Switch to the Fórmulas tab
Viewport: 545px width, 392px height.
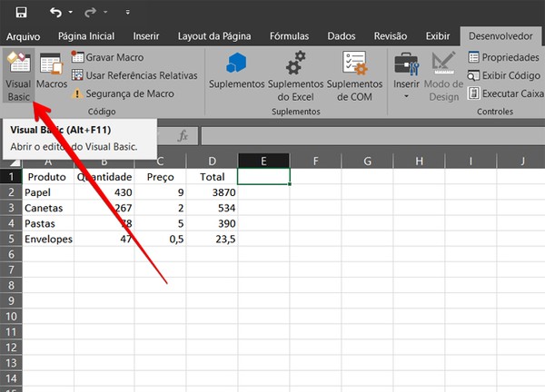pyautogui.click(x=289, y=36)
